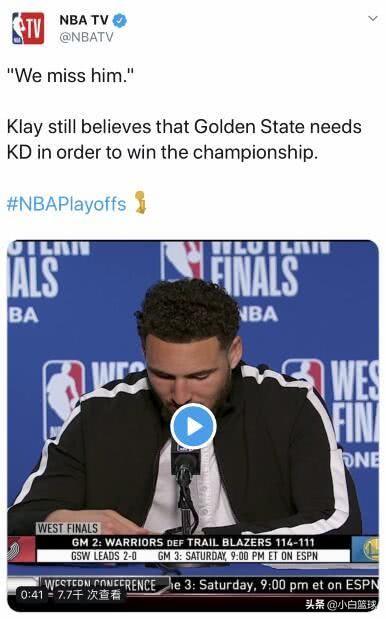Click the 头条@小白篮球 watermark
The height and width of the screenshot is (619, 386).
341,604
